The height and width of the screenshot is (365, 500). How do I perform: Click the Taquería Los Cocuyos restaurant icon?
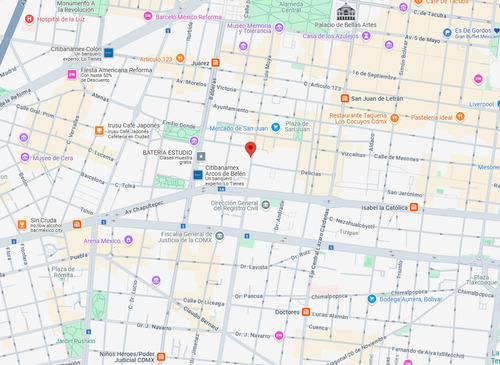coord(394,118)
